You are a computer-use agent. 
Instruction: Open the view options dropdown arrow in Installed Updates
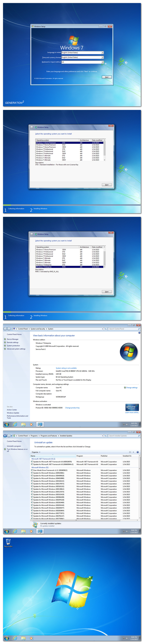point(133,452)
